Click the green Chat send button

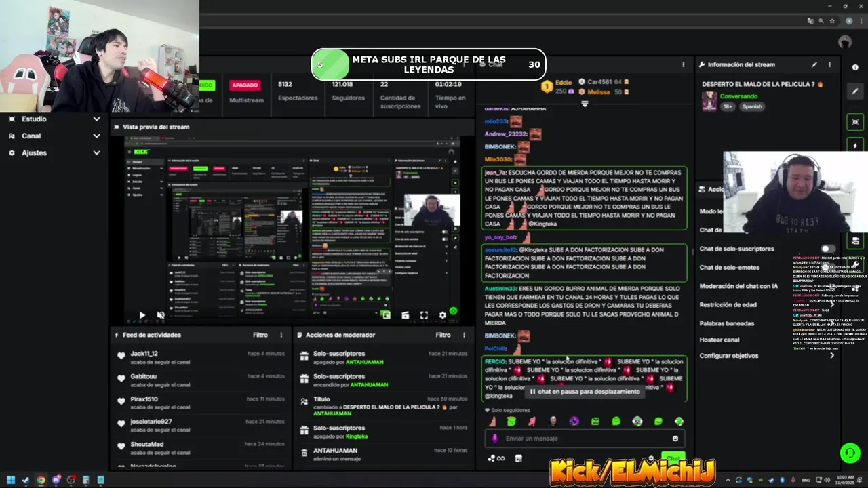pos(673,458)
